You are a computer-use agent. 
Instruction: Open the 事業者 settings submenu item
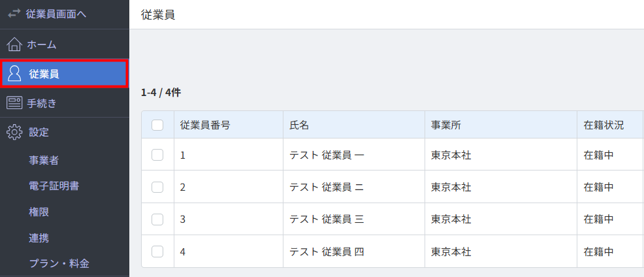pos(44,160)
